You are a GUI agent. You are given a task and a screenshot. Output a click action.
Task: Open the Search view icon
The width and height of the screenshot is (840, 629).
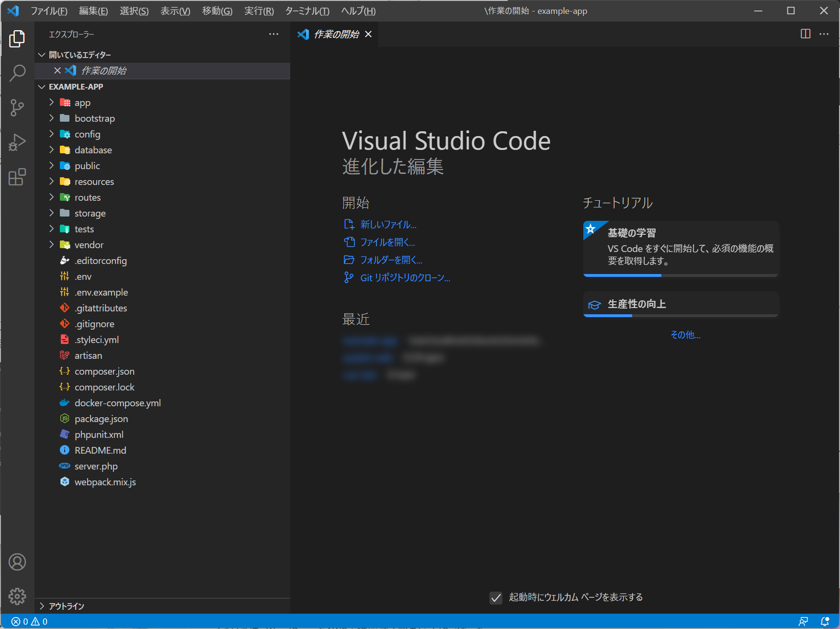pyautogui.click(x=17, y=73)
